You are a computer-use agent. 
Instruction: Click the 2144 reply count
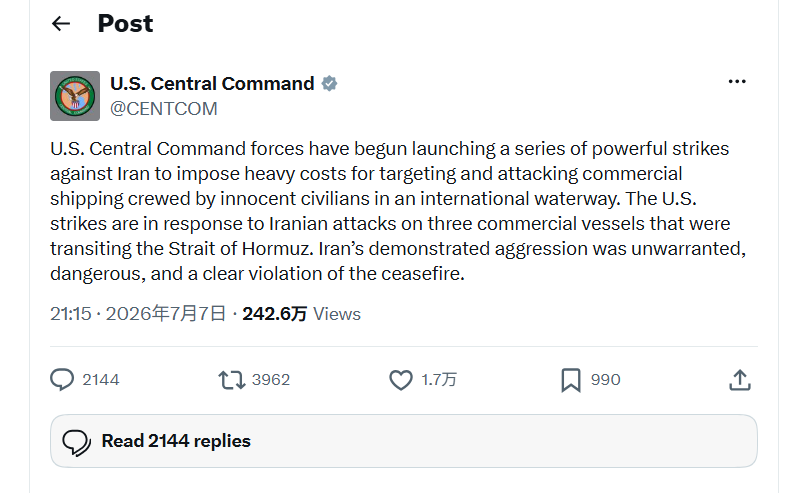pos(101,380)
